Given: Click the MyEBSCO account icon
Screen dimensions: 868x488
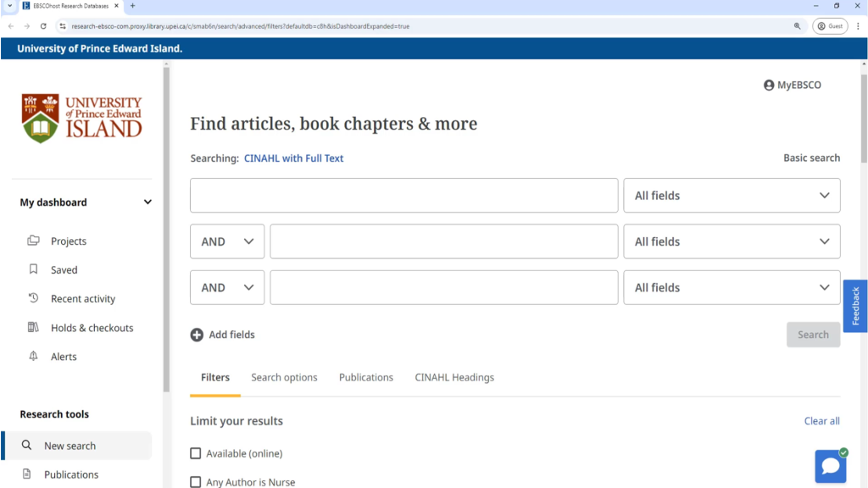Looking at the screenshot, I should [x=769, y=86].
